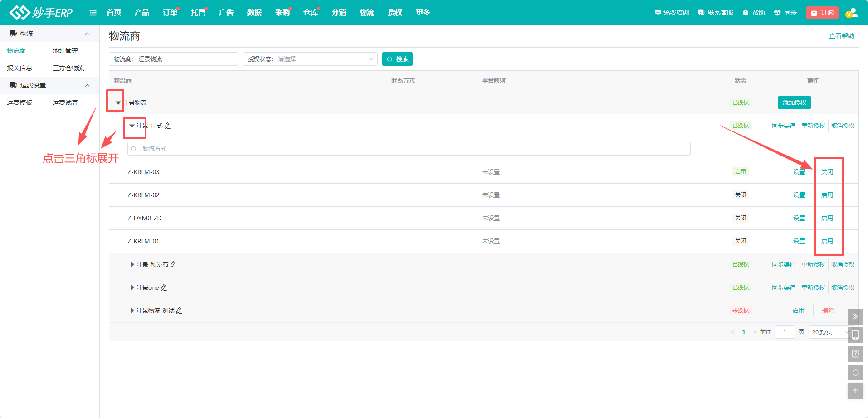Enable the Z-KRLM-02 channel via 启用
The height and width of the screenshot is (418, 868).
tap(827, 195)
